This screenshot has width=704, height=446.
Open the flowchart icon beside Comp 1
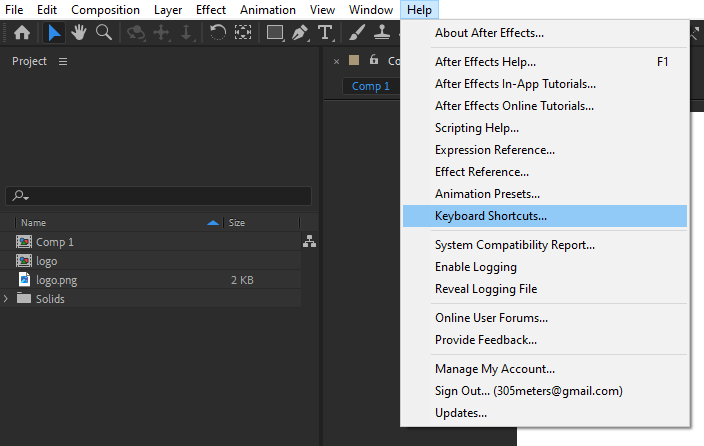pyautogui.click(x=309, y=242)
